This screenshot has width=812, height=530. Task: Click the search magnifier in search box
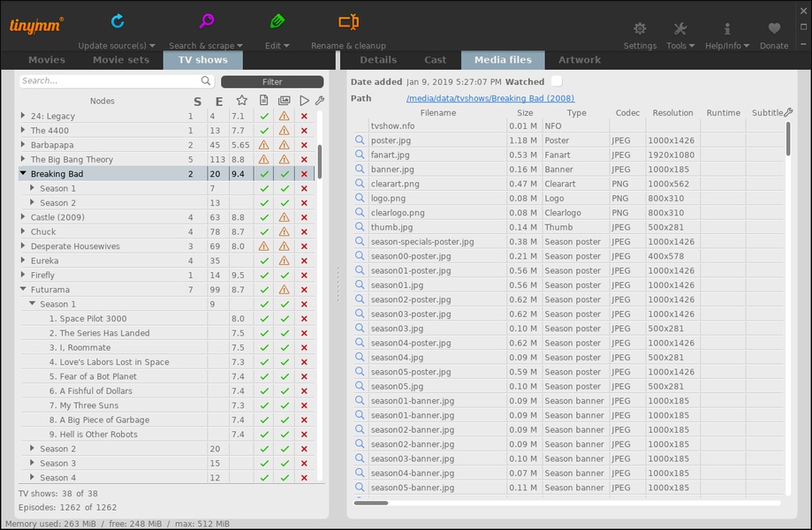(x=206, y=80)
